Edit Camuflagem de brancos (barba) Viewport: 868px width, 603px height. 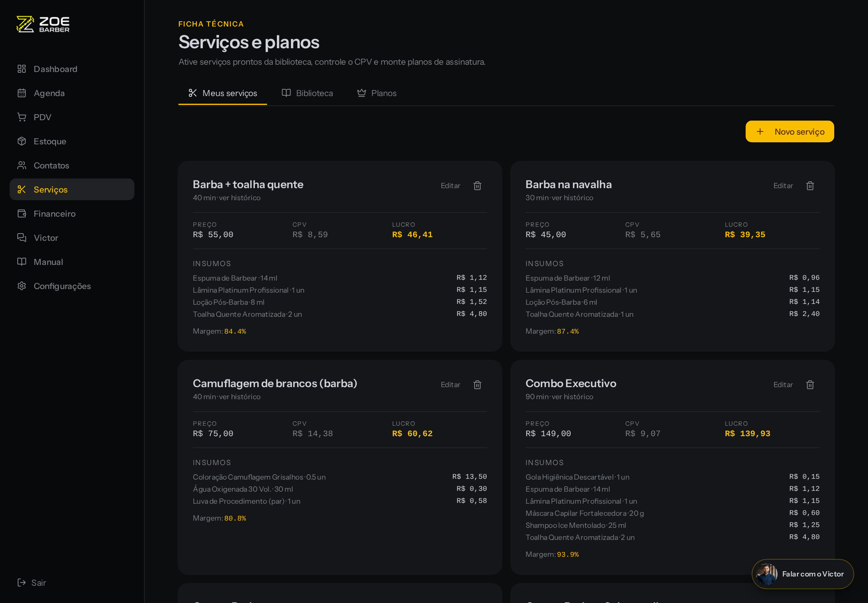click(x=450, y=385)
